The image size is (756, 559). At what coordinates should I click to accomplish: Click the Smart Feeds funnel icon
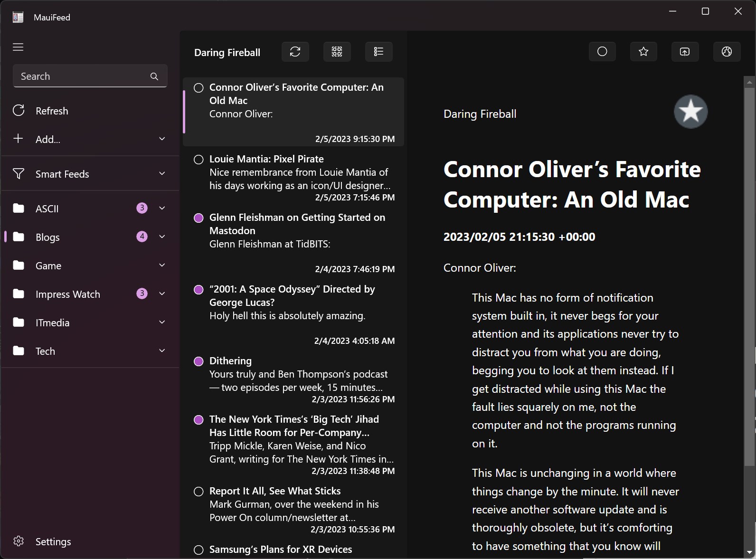(19, 174)
